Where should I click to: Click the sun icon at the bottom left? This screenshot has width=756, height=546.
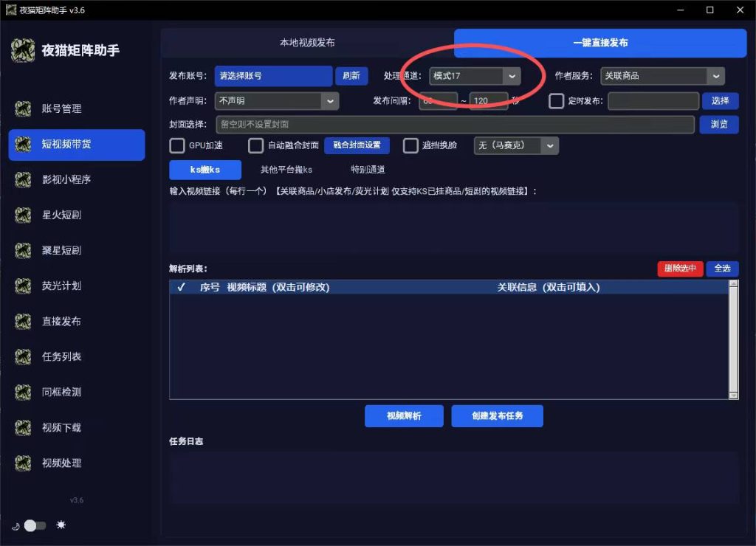pos(61,525)
